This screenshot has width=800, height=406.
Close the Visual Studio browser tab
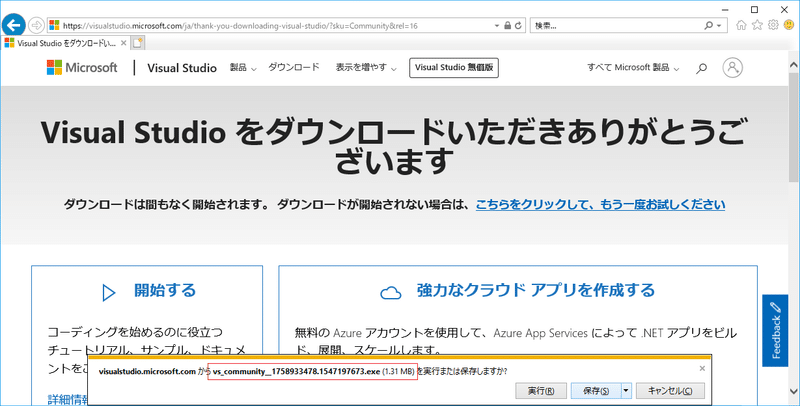pos(123,43)
